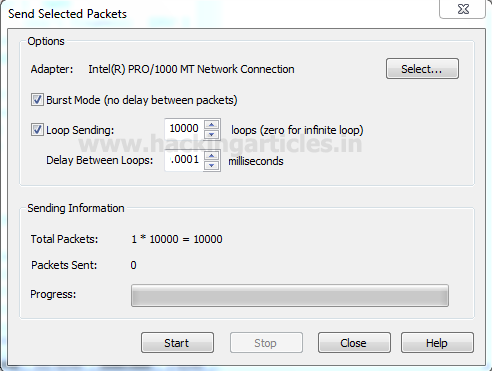Open Help for packet sending
This screenshot has height=371, width=492.
click(437, 342)
